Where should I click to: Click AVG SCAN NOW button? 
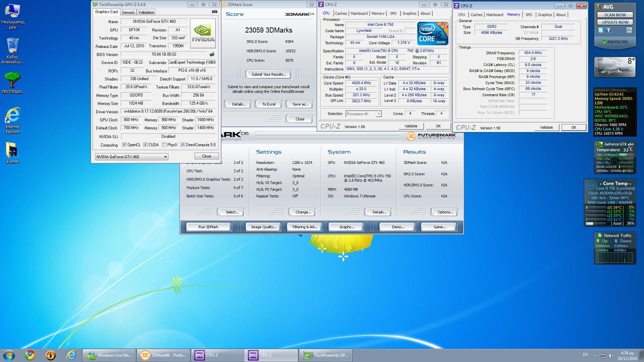(615, 15)
